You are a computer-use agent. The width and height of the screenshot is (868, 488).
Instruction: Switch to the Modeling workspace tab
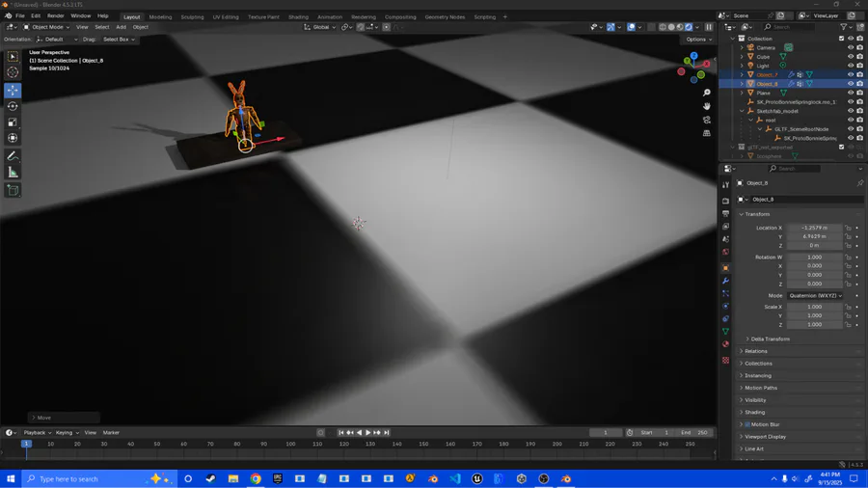[160, 16]
